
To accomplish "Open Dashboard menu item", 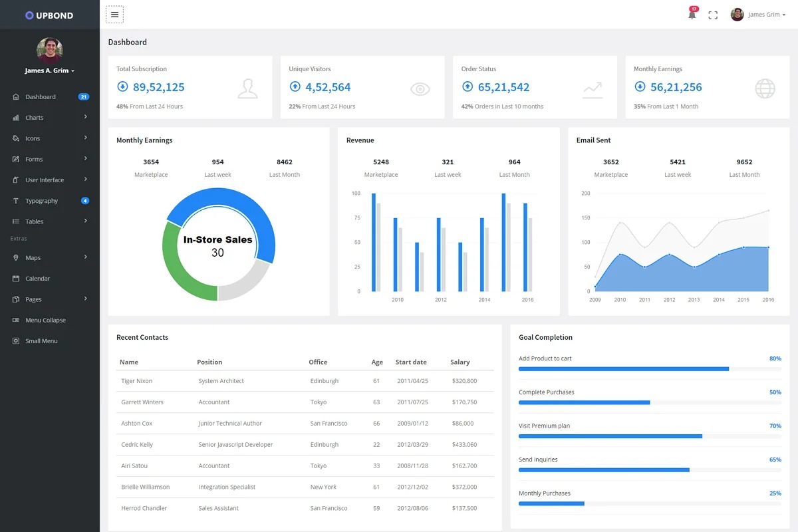I will [41, 97].
